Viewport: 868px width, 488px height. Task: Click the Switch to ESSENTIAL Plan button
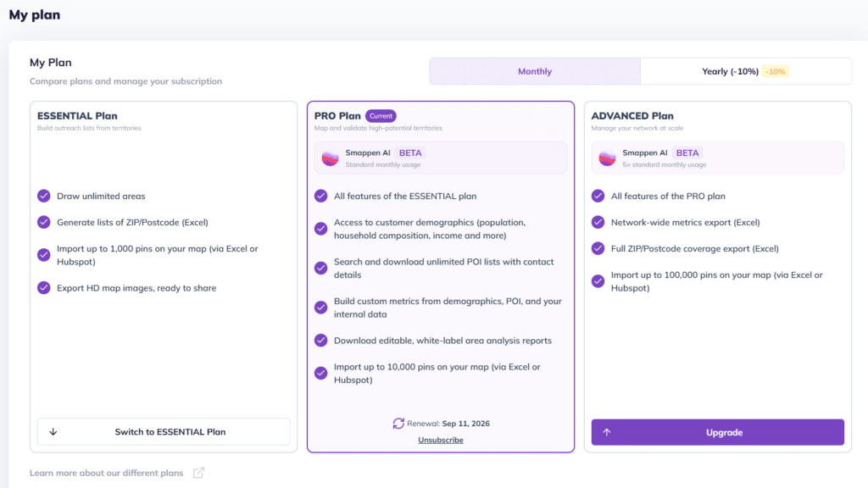click(164, 431)
